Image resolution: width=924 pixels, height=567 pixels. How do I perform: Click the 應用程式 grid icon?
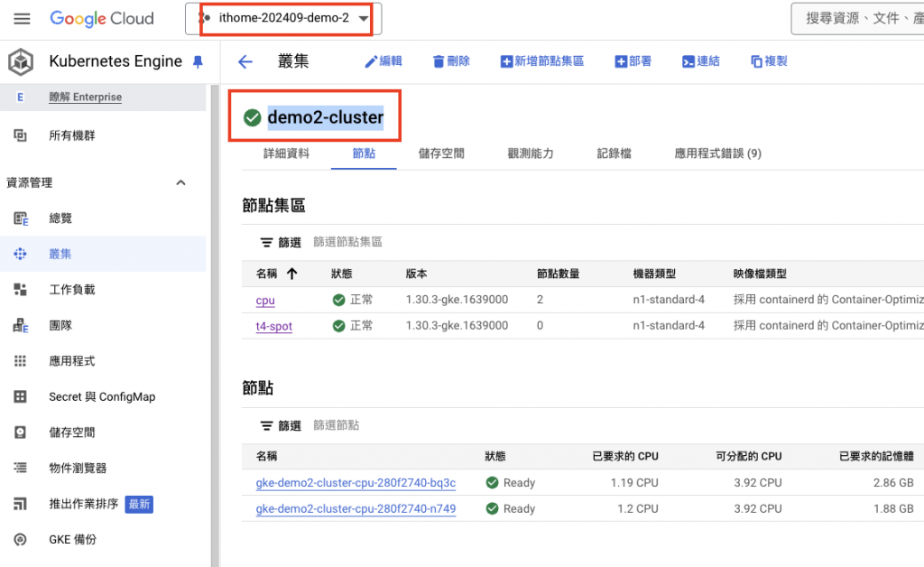(20, 361)
